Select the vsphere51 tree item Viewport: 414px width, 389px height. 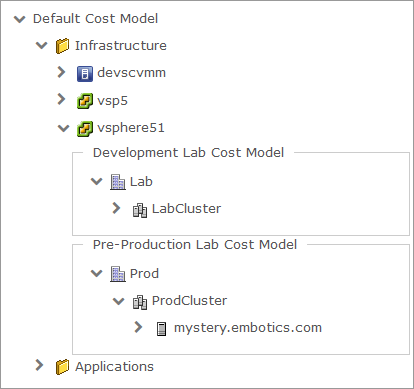click(x=131, y=128)
